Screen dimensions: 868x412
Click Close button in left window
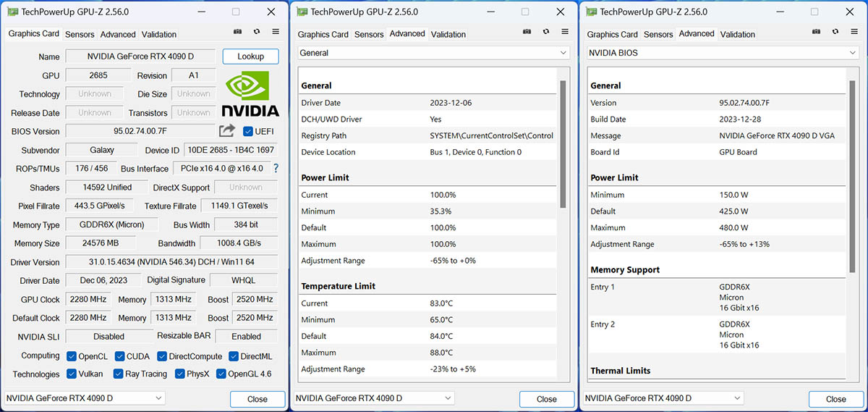click(258, 399)
